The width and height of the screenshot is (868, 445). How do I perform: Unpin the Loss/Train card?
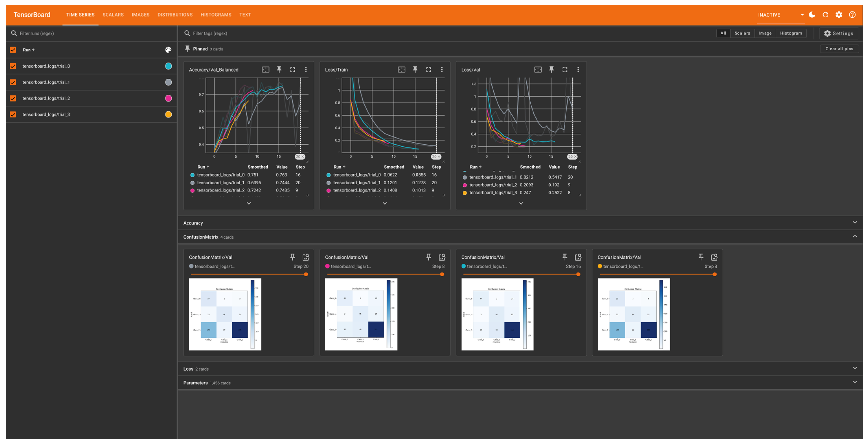click(x=415, y=69)
